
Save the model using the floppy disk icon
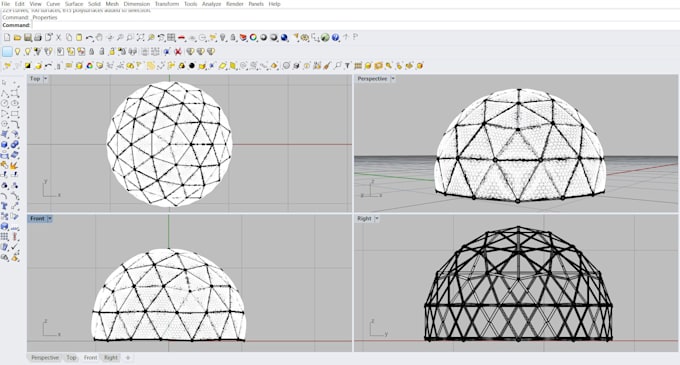27,38
